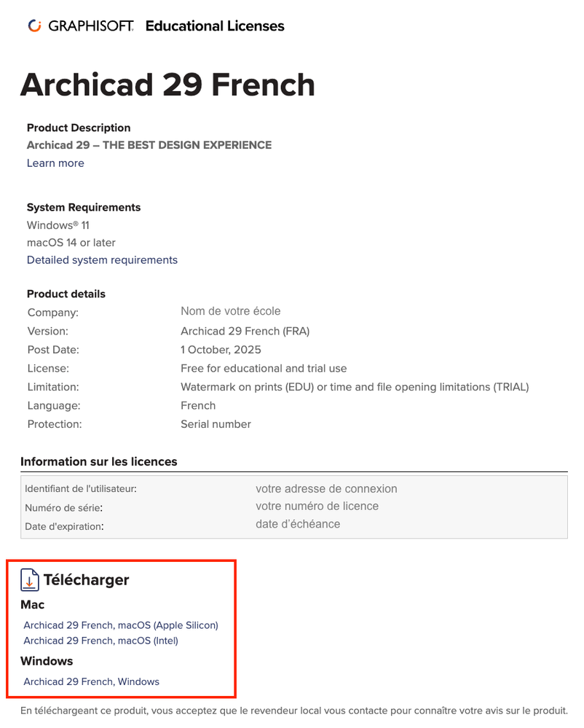Click the 'Nom de votre école' company value
Image resolution: width=584 pixels, height=728 pixels.
coord(231,311)
